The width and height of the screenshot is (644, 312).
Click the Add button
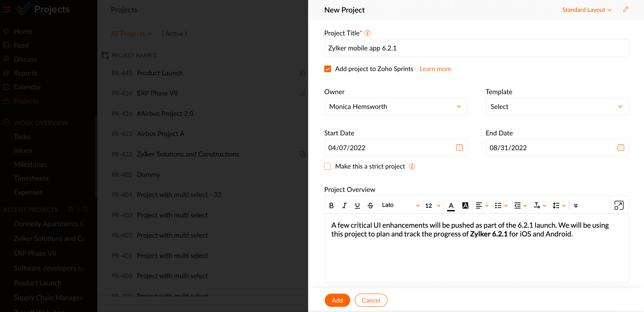(337, 300)
